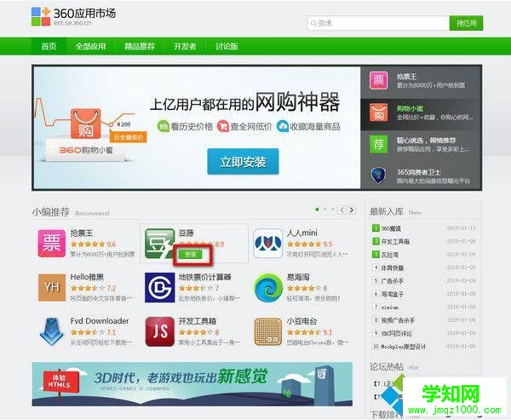The height and width of the screenshot is (420, 511).
Task: Click the 体验HTML5 red sign on banner
Action: pyautogui.click(x=61, y=381)
